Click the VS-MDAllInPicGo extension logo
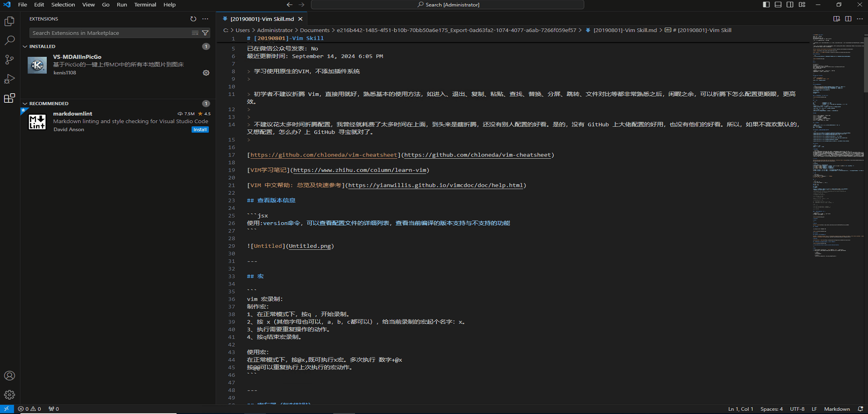 [37, 65]
